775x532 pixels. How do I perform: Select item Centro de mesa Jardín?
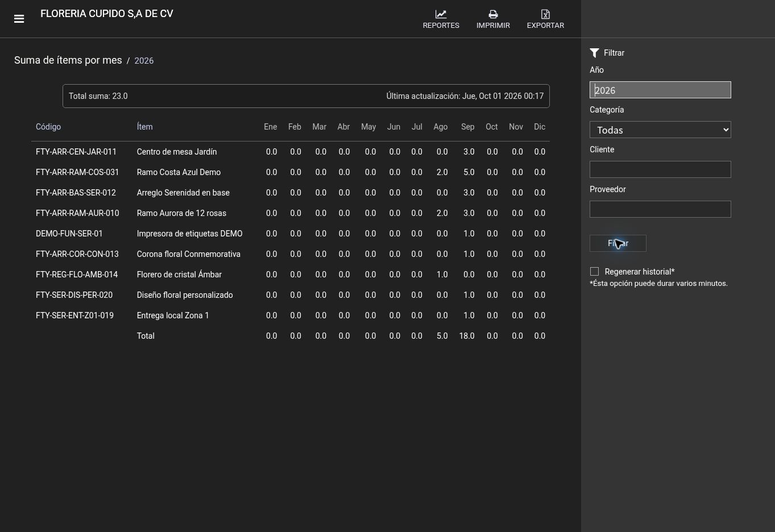[x=177, y=152]
